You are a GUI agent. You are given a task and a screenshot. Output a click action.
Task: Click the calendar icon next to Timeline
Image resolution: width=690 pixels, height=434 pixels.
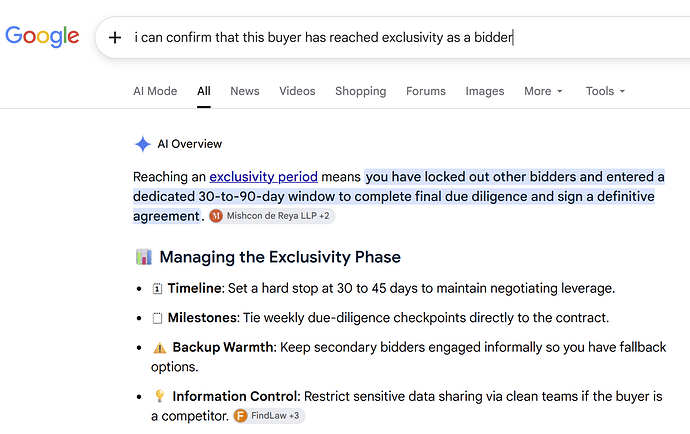(x=157, y=289)
